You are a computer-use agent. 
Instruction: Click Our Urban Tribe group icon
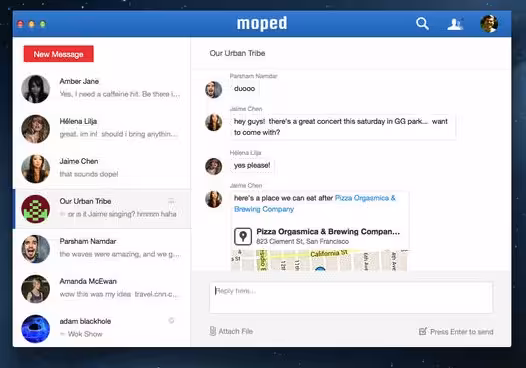pyautogui.click(x=36, y=209)
